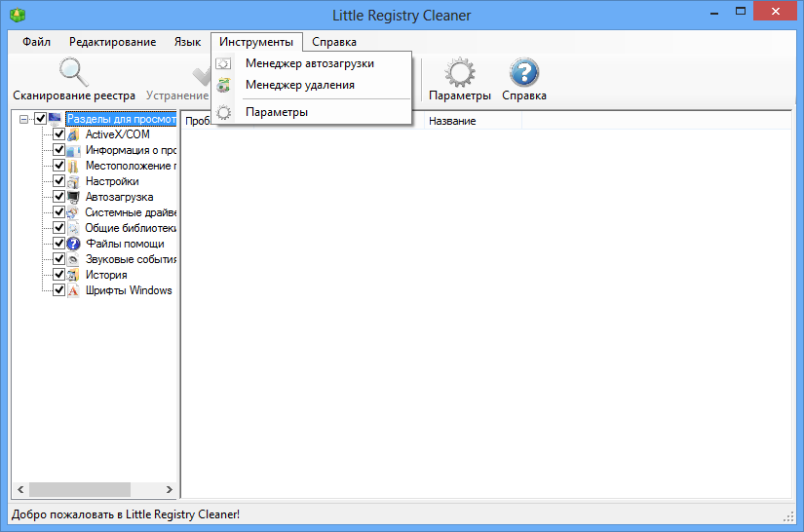The image size is (804, 532).
Task: Uncheck the Общие библиотеки checkbox
Action: tap(59, 228)
